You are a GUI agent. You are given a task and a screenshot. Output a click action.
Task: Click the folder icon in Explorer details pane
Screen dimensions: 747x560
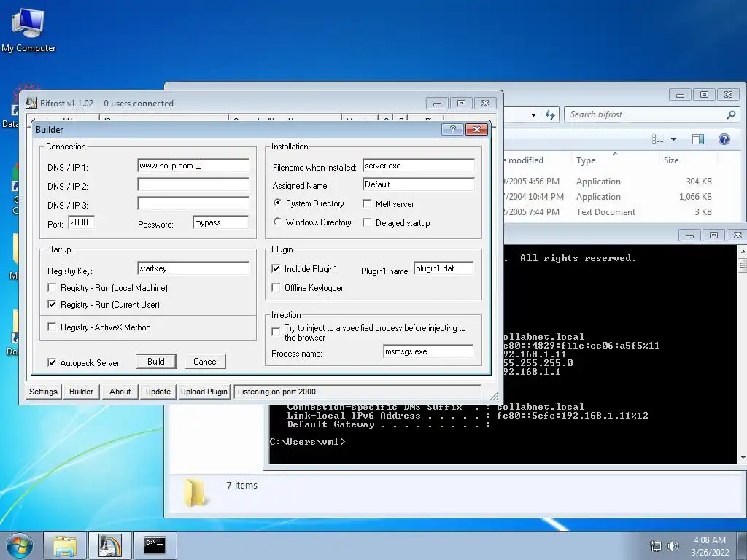(x=196, y=492)
